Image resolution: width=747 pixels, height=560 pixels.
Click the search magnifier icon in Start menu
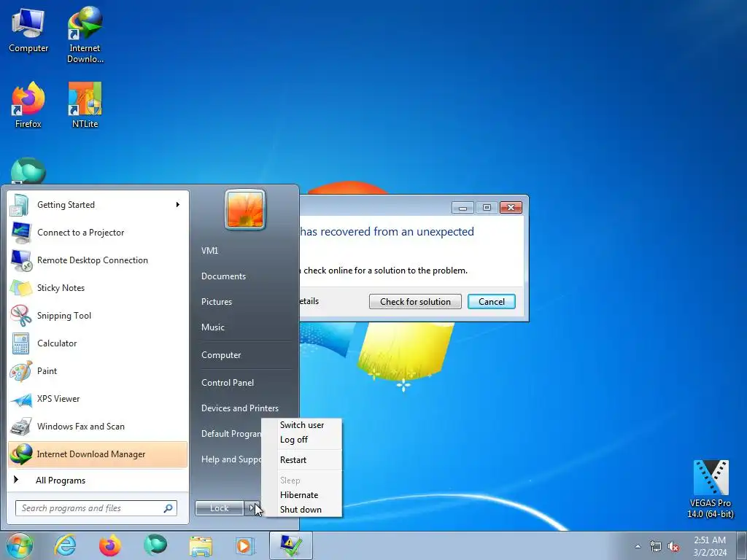(168, 508)
